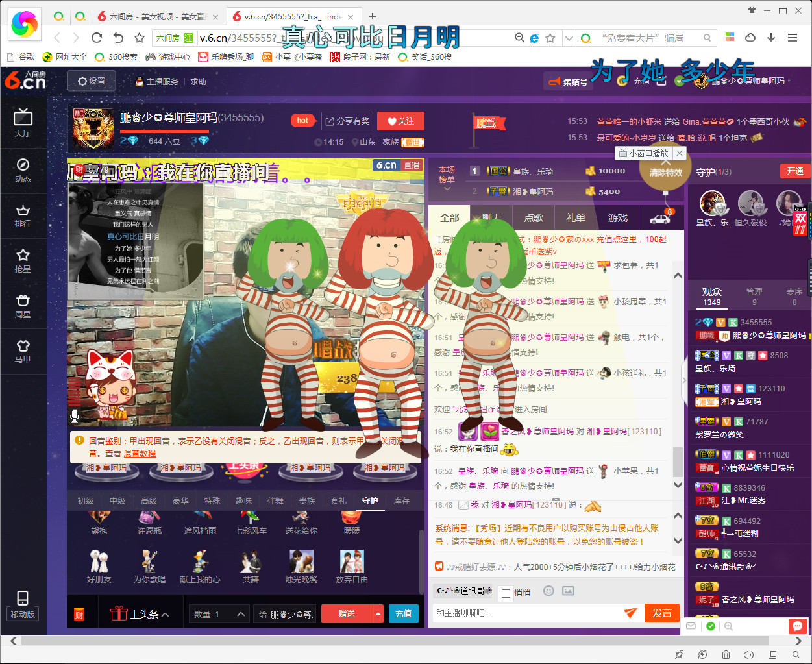Open the red 财 fortune icon
Image resolution: width=812 pixels, height=664 pixels.
[x=79, y=614]
